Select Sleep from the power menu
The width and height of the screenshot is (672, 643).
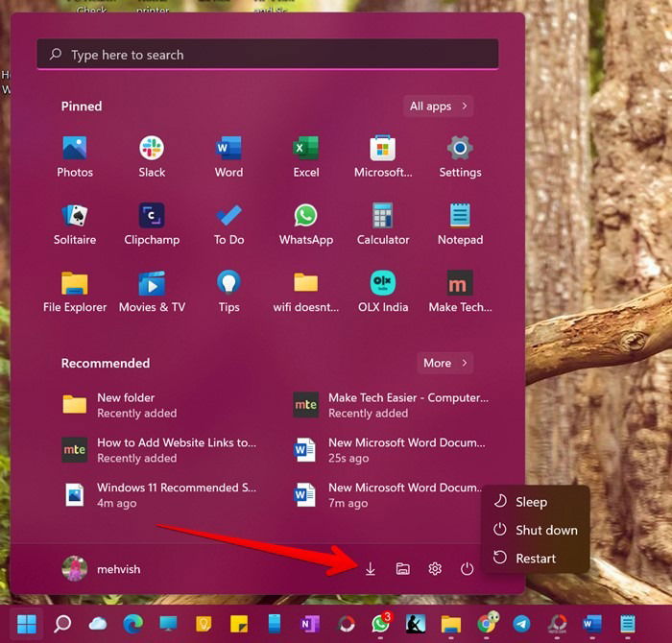pyautogui.click(x=536, y=502)
